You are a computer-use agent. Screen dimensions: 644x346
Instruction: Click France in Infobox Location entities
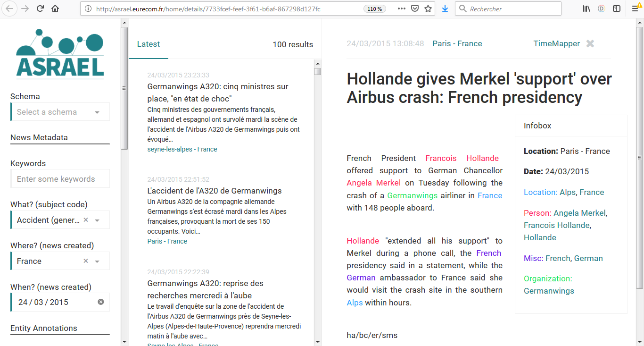592,192
